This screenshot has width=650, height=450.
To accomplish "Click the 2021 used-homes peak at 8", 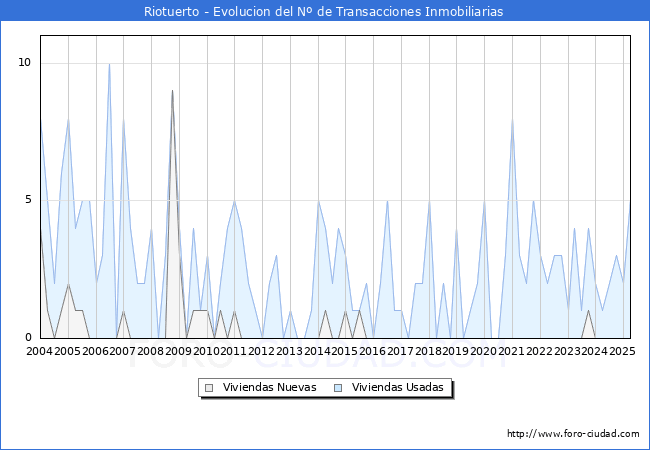I will click(513, 119).
